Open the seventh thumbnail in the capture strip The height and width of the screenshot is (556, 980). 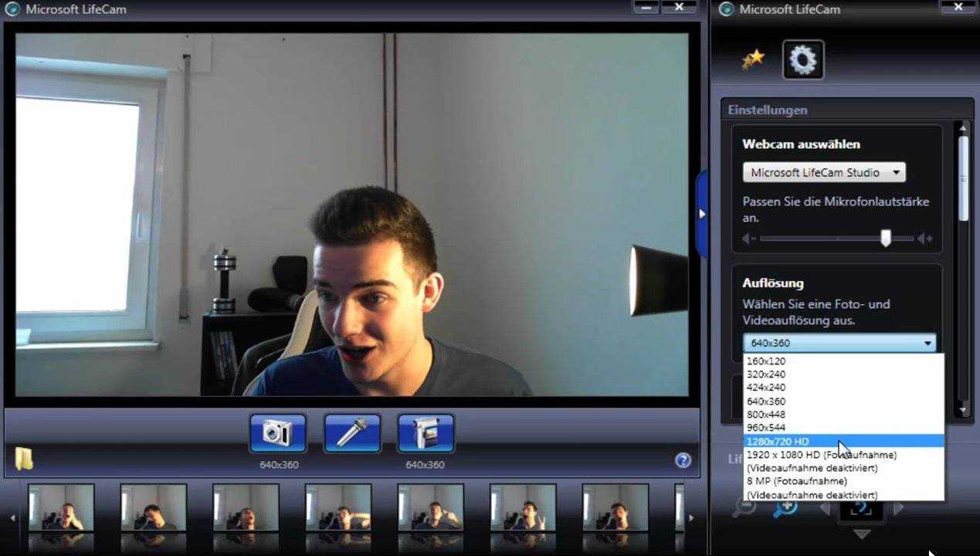click(x=615, y=507)
